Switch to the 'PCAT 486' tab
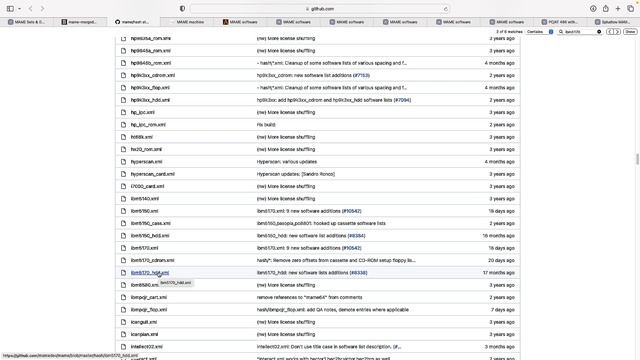640x360 pixels. tap(559, 22)
